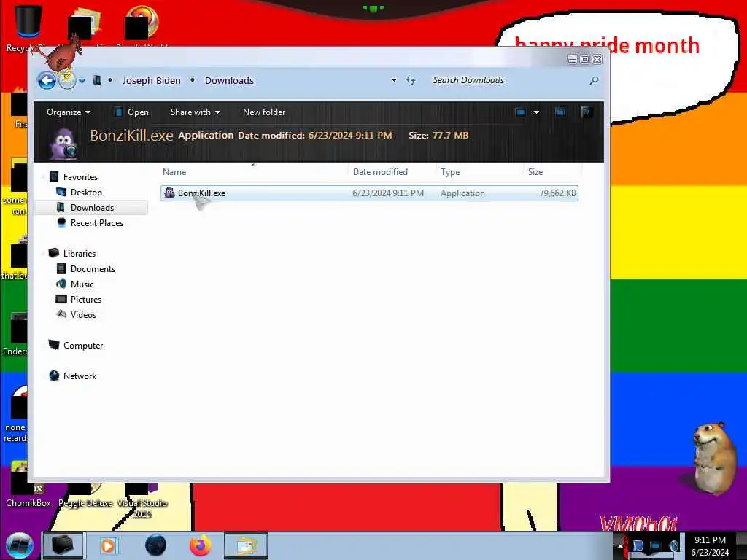Sort by the Type column header
The width and height of the screenshot is (747, 560).
coord(450,172)
